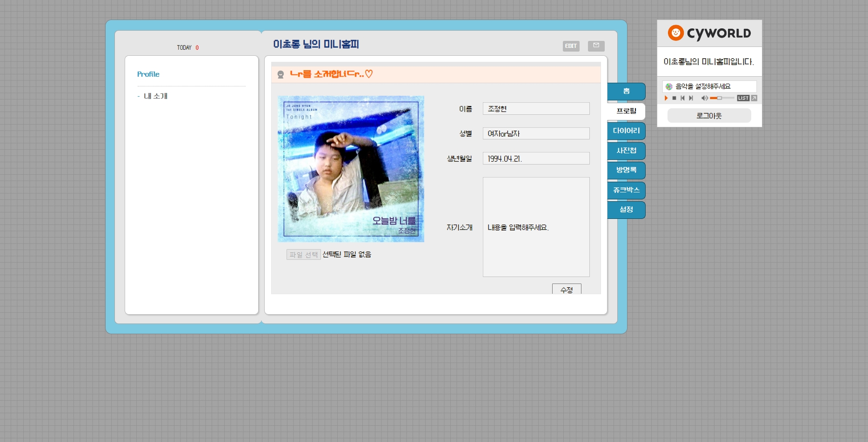Click the 파일 선택 file chooser button

tap(303, 255)
